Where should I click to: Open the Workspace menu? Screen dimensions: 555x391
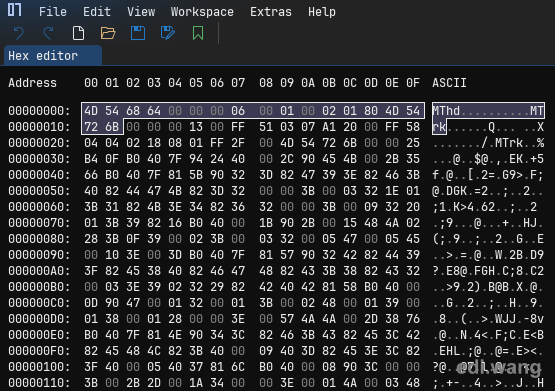click(x=202, y=12)
